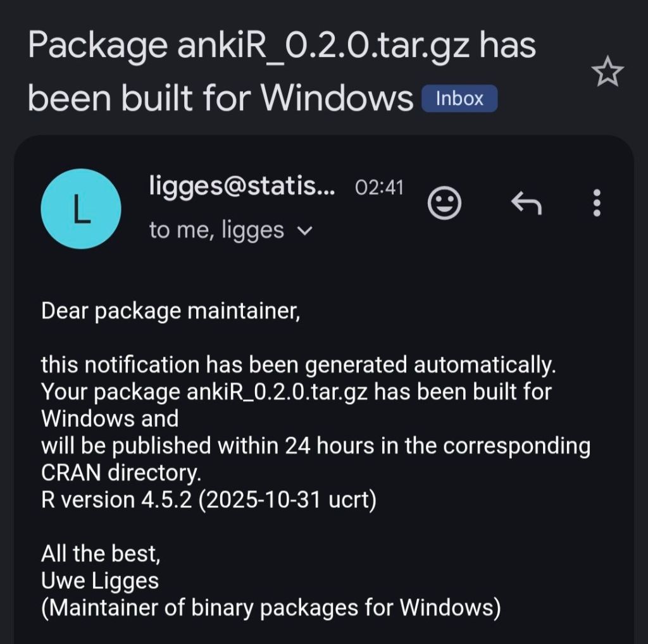Screen dimensions: 648x644
Task: Star this email about ankiR package
Action: pos(607,73)
